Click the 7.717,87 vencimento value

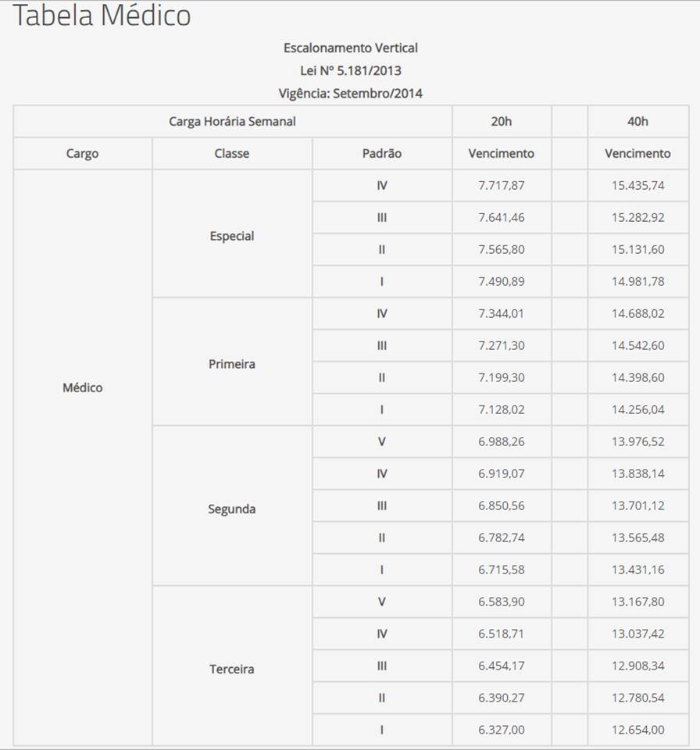[x=502, y=186]
